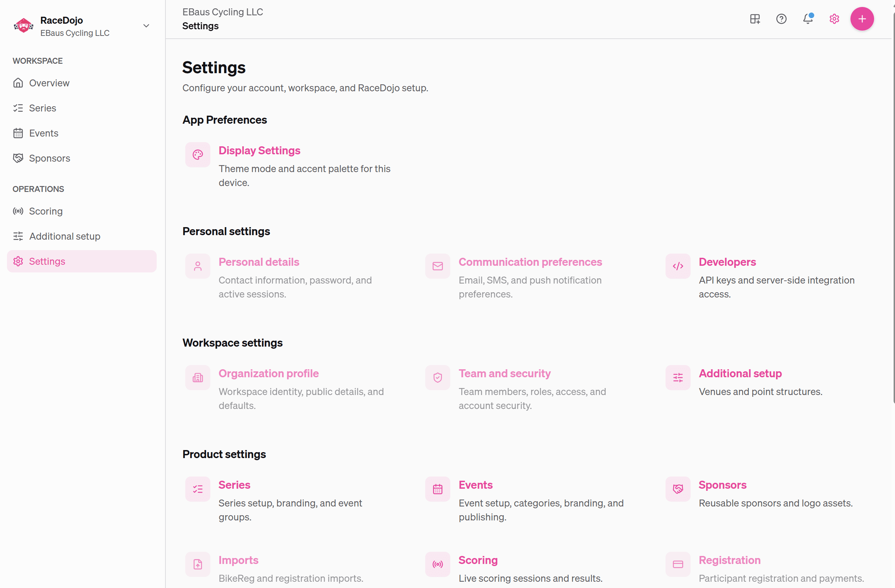Click the Organization profile building icon

point(198,377)
